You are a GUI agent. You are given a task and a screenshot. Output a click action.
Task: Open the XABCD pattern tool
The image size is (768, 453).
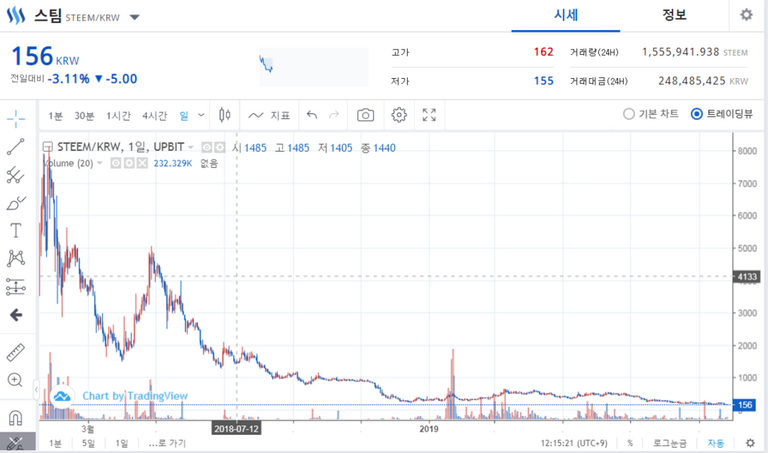[16, 258]
